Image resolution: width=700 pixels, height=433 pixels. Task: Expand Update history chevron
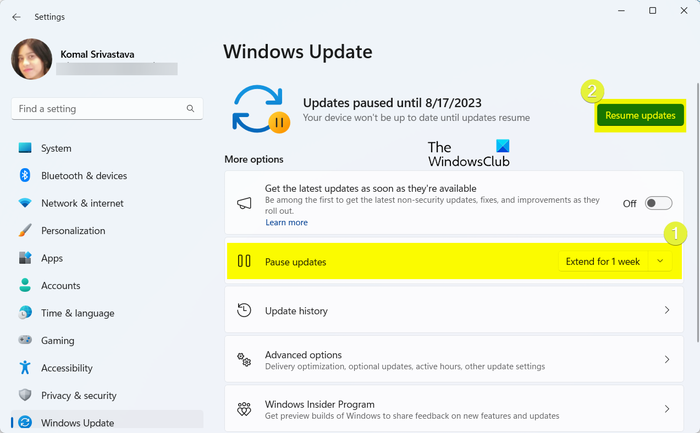click(x=667, y=310)
